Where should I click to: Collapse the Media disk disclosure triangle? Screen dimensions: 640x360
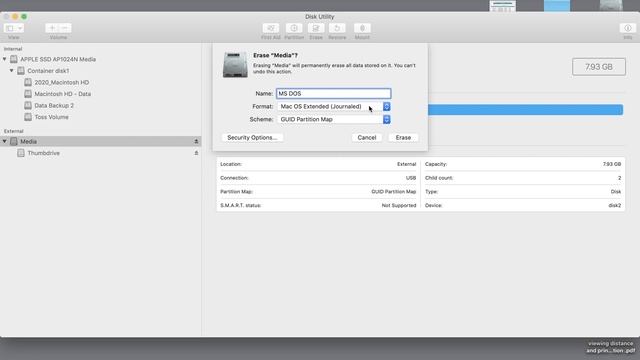tap(4, 141)
